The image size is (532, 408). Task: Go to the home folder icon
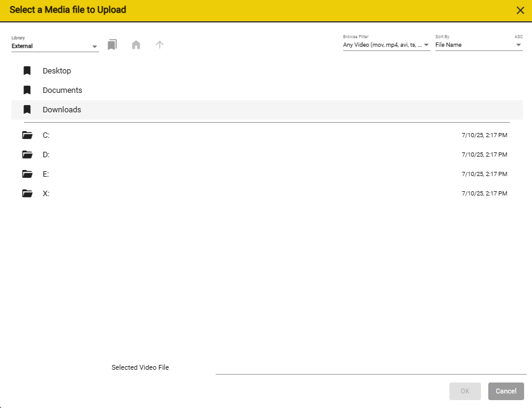(136, 45)
